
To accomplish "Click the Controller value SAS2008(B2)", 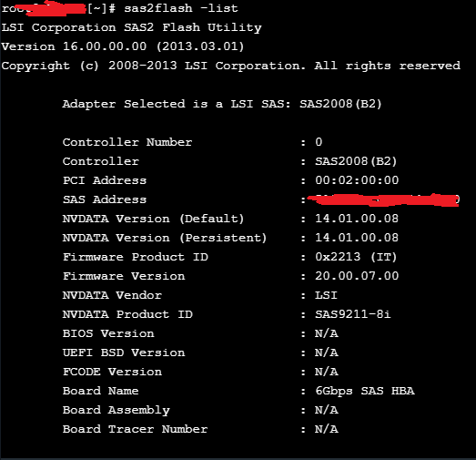I will click(x=356, y=161).
